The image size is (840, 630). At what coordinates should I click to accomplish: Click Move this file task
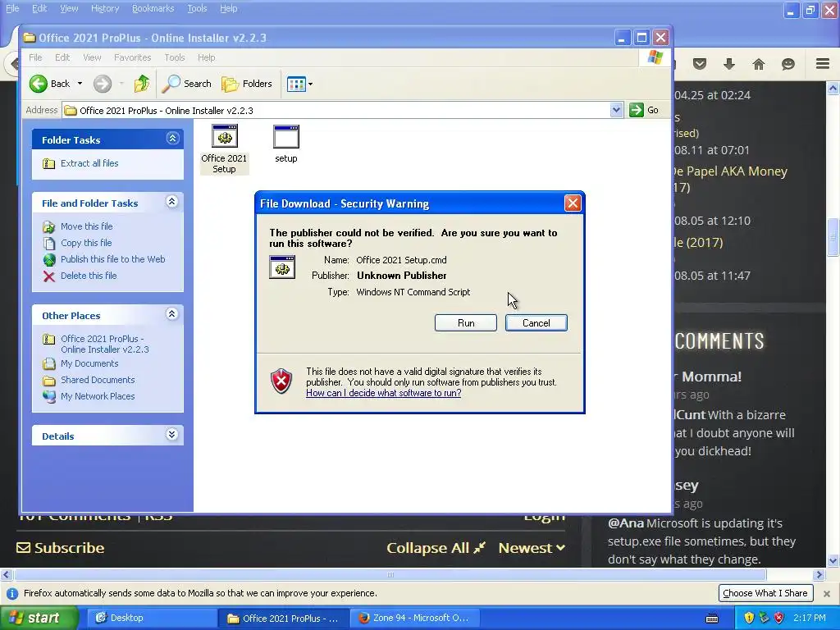(86, 226)
